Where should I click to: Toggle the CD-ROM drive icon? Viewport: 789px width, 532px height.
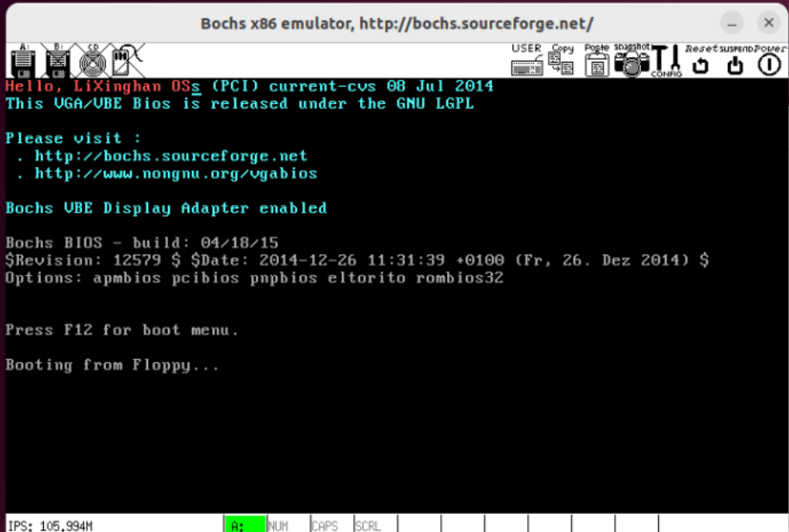(x=93, y=61)
